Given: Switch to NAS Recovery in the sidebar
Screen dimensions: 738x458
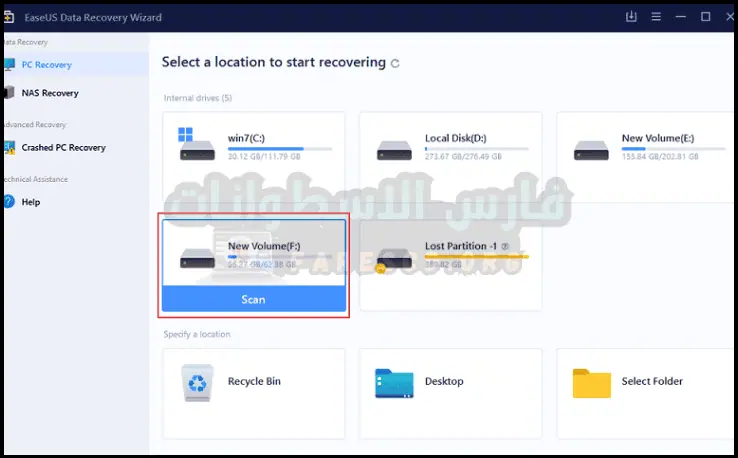Looking at the screenshot, I should 49,93.
